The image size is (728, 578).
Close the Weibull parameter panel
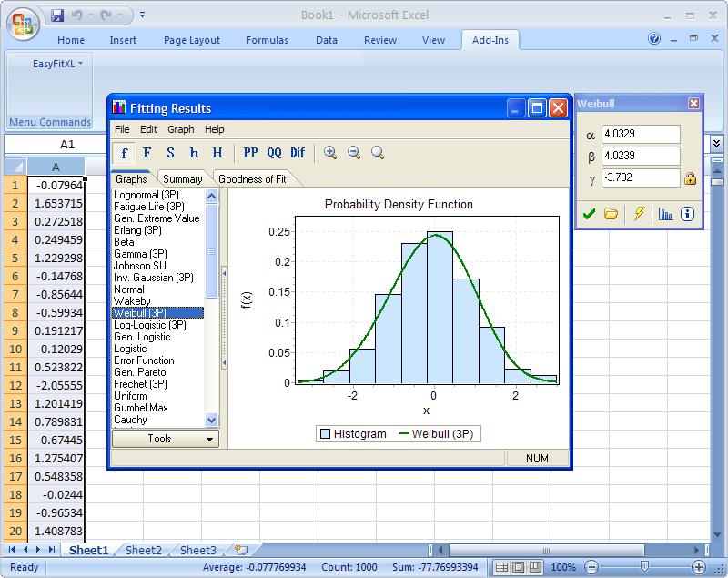(693, 104)
